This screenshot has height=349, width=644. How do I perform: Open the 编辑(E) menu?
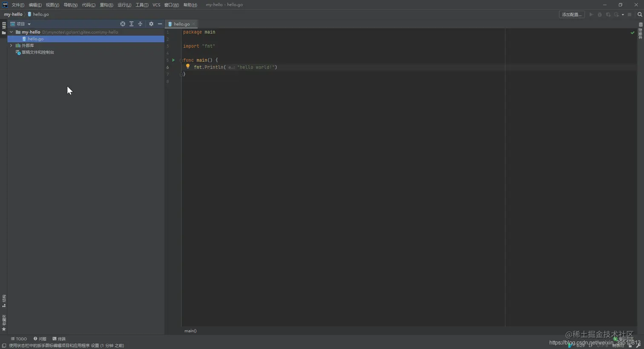[35, 5]
